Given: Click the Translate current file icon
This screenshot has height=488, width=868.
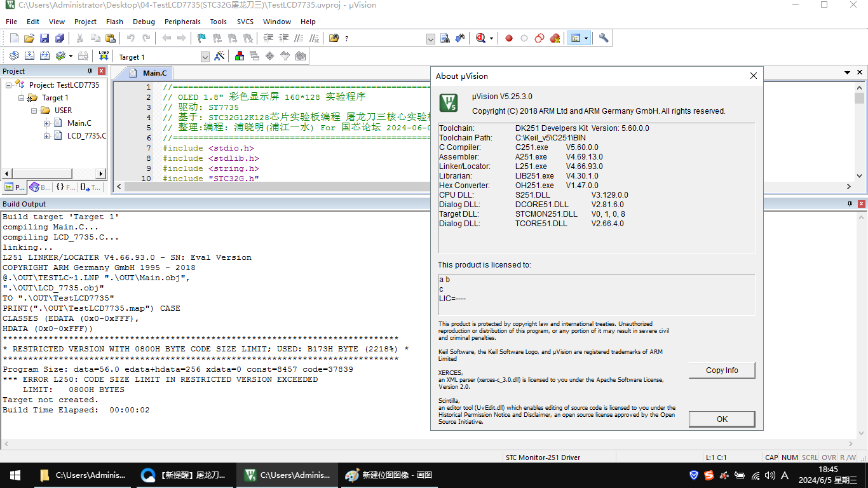Looking at the screenshot, I should point(14,56).
